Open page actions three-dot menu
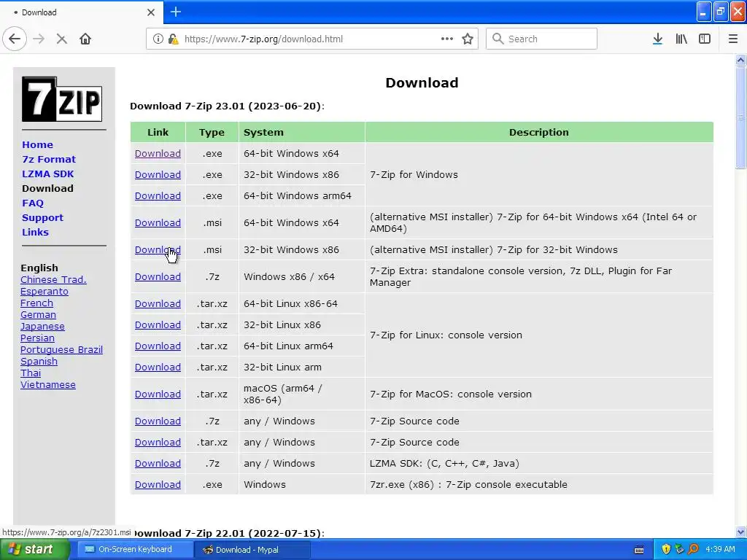747x560 pixels. (447, 39)
